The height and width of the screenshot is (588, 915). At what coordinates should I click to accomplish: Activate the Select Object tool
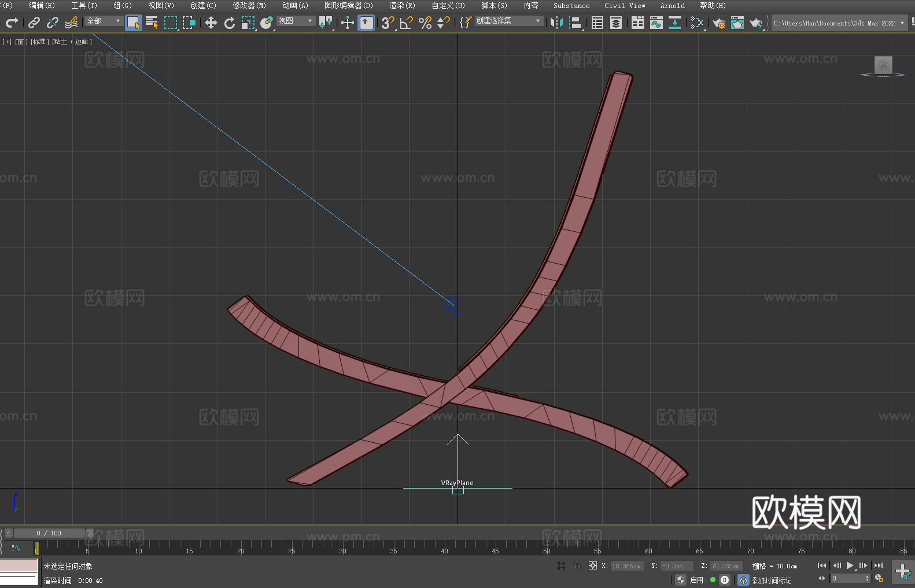tap(134, 23)
